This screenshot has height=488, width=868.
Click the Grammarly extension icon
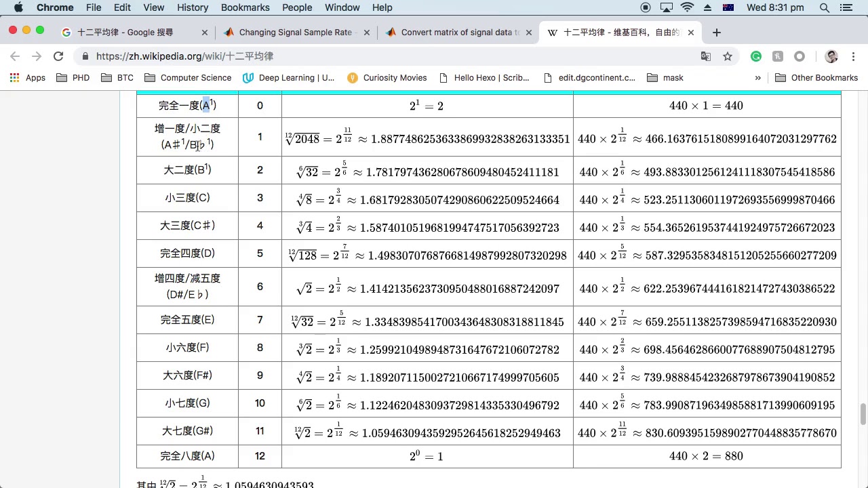point(756,56)
